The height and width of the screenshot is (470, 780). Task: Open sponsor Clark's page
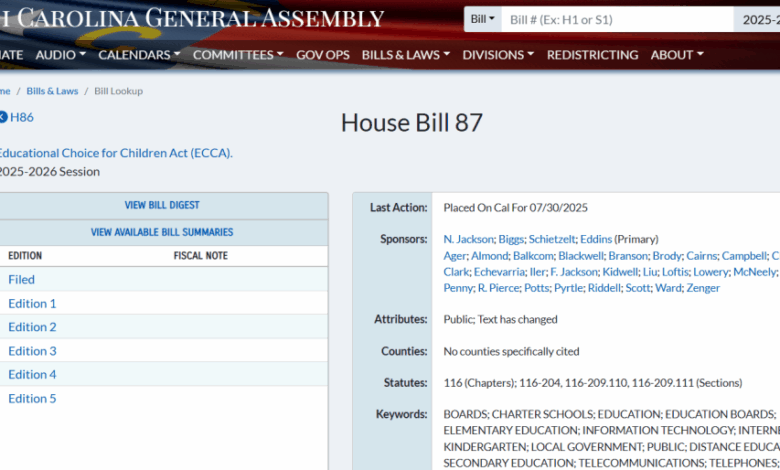456,272
